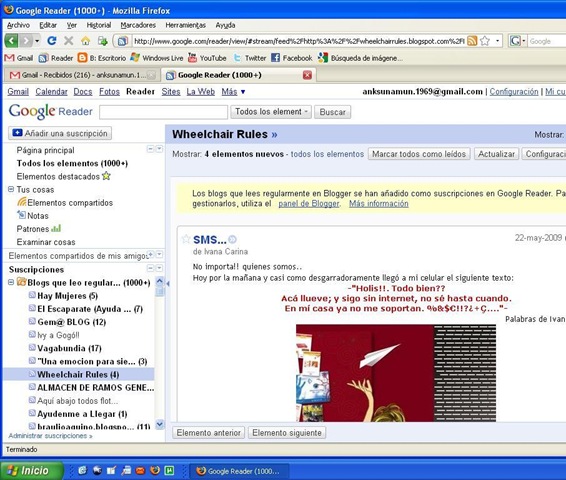Open panel de Blogger link
The width and height of the screenshot is (566, 480).
pyautogui.click(x=309, y=204)
